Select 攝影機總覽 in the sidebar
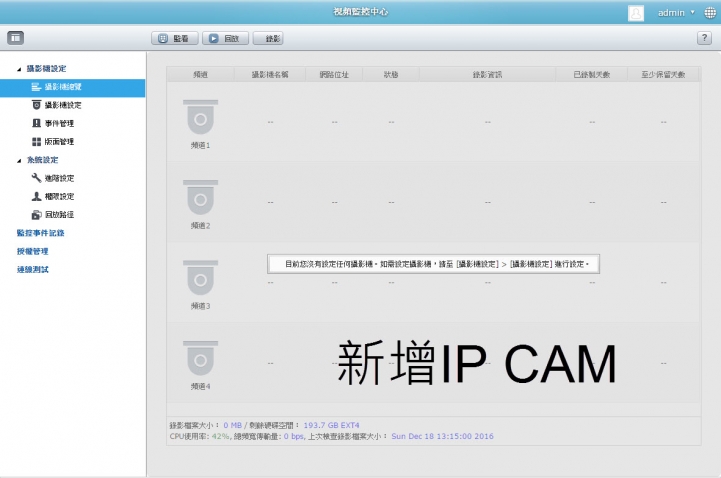 [x=73, y=87]
